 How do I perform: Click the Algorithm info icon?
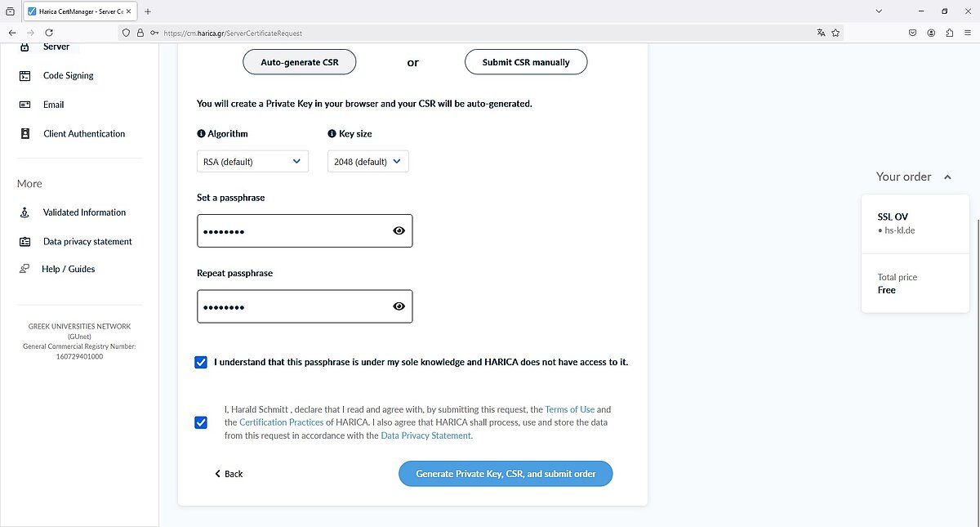click(201, 133)
